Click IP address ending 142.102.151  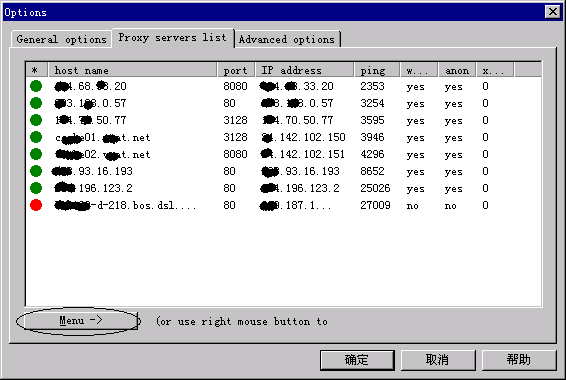click(x=302, y=154)
